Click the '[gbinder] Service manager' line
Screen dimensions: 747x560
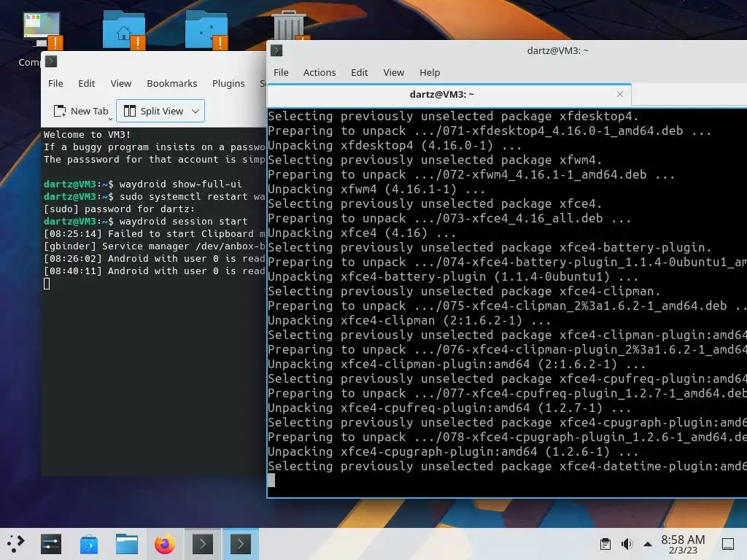[155, 246]
